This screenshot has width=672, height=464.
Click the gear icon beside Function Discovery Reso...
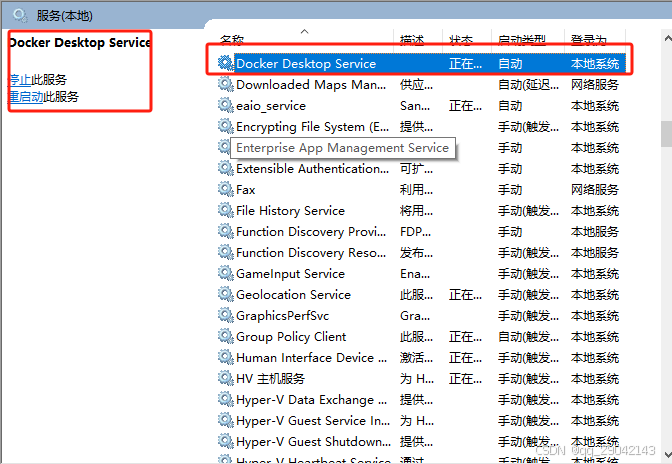pos(225,252)
